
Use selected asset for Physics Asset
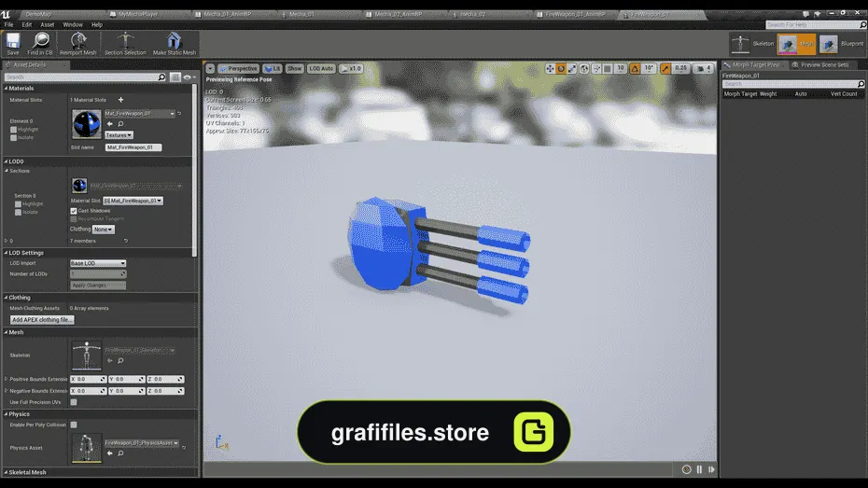point(109,453)
